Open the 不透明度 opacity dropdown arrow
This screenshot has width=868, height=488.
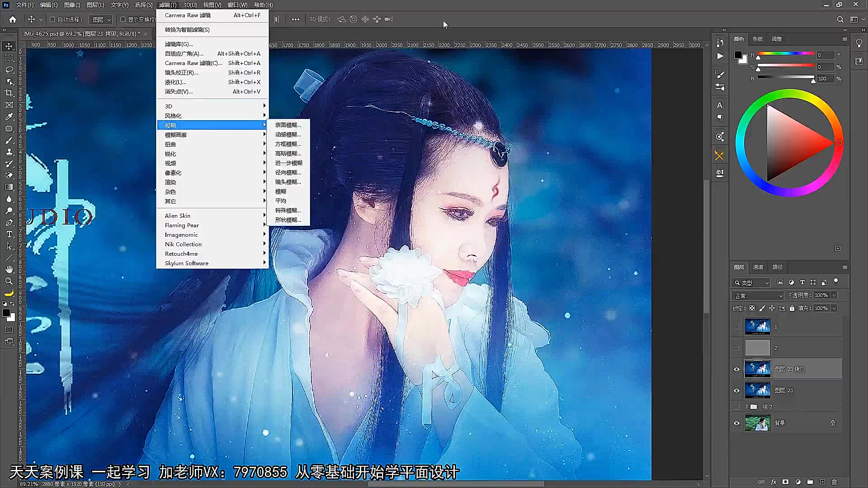835,295
